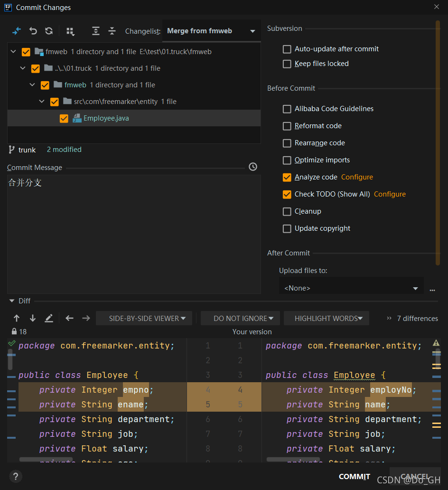Screen dimensions: 448x490
Task: Collapse the fmweb root tree node
Action: point(13,51)
